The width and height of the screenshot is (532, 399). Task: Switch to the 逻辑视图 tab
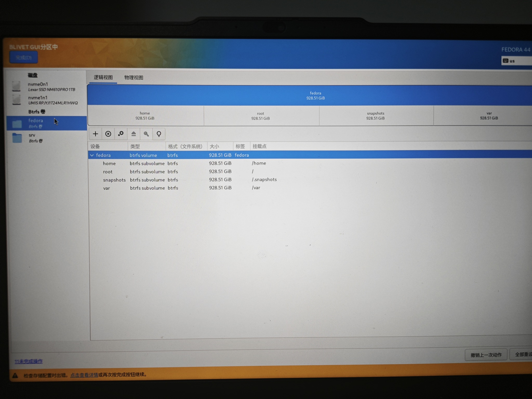click(x=103, y=77)
